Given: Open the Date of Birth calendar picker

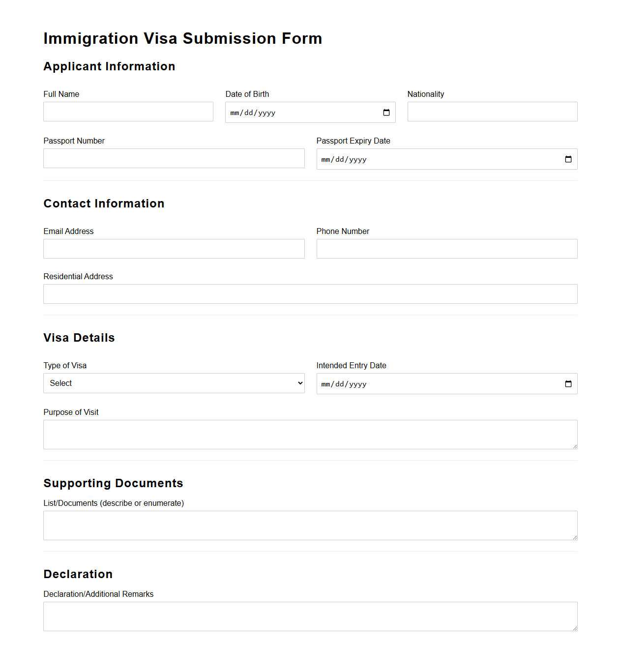Looking at the screenshot, I should [385, 112].
